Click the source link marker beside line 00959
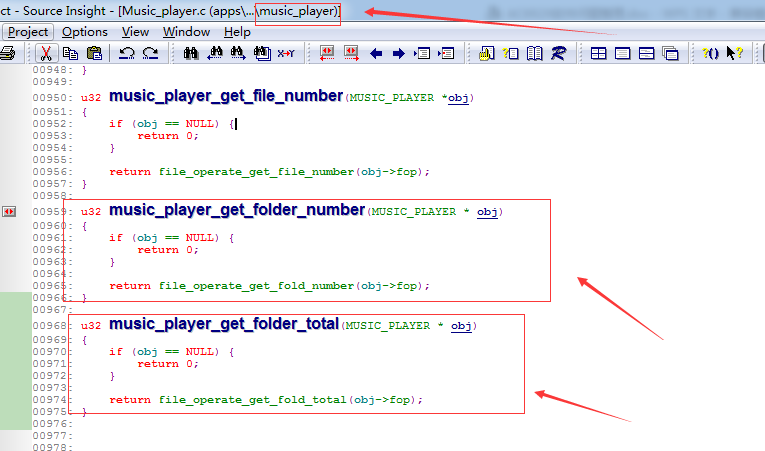 (x=9, y=211)
